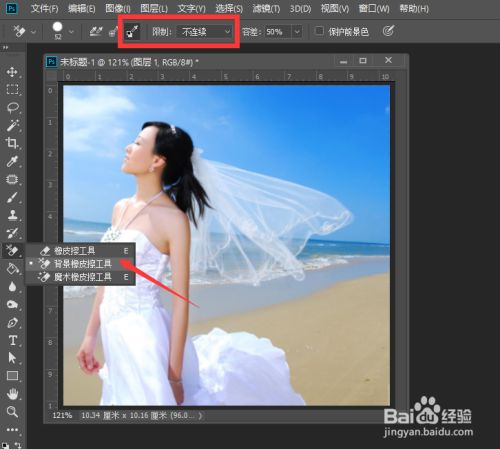Close the 未标题-1 document window
Viewport: 500px width, 449px height.
click(388, 60)
